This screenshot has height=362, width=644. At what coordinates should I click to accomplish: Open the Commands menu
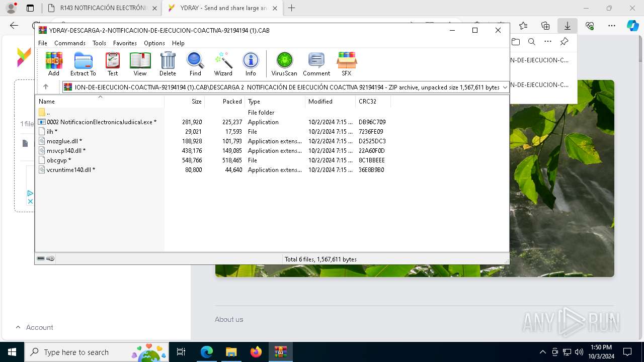pos(70,43)
